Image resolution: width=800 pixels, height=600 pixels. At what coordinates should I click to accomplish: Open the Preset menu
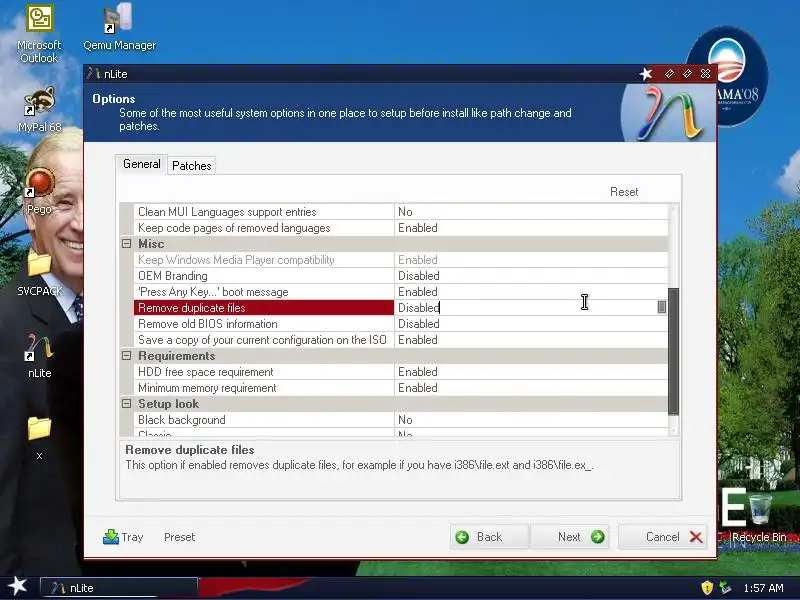tap(179, 537)
